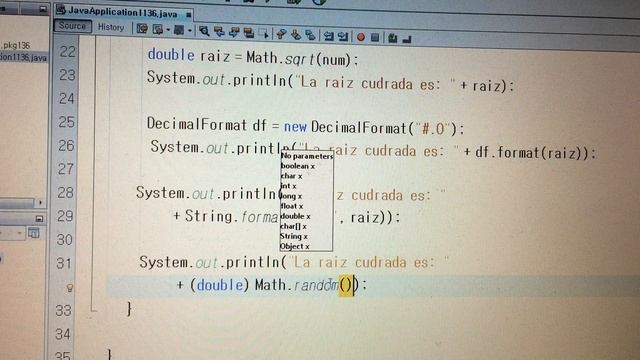Choose 'long x' in the parameter popup
The height and width of the screenshot is (360, 640).
(x=291, y=196)
